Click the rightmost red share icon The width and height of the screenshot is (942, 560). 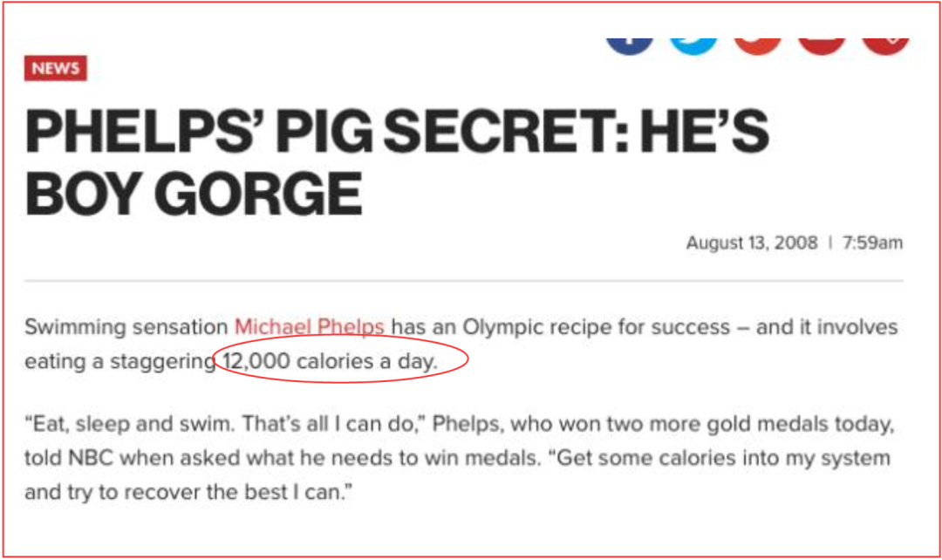pos(884,44)
